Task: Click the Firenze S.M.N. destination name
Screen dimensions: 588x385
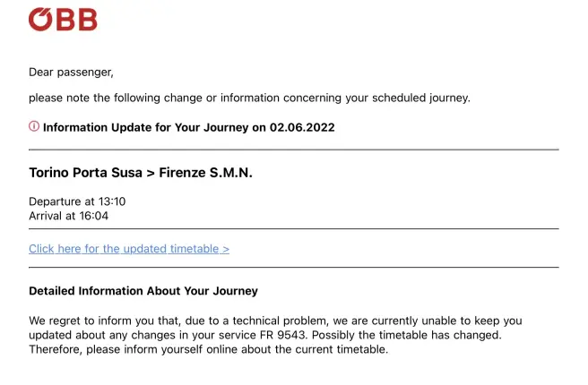Action: [x=205, y=173]
